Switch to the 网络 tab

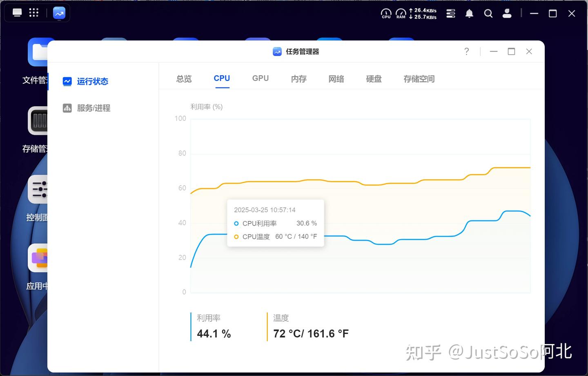[x=336, y=78]
